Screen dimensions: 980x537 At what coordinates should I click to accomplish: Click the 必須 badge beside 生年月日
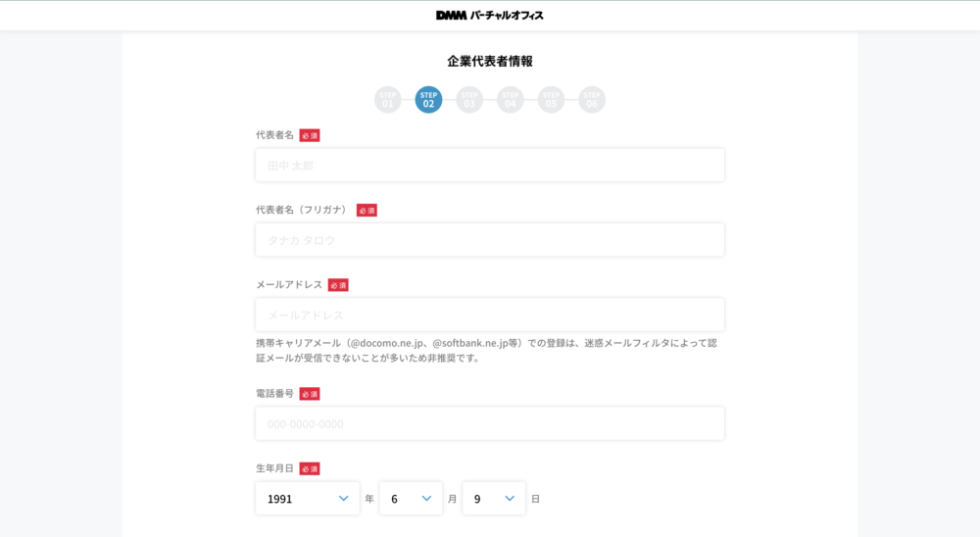(x=310, y=468)
